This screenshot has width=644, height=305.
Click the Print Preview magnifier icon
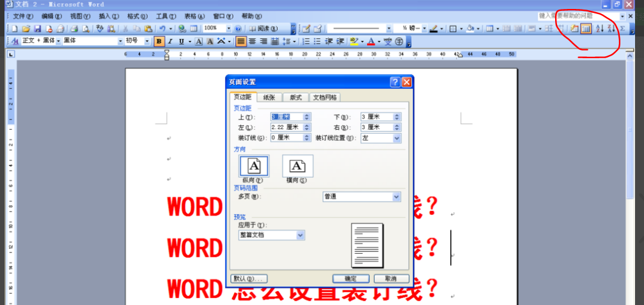pyautogui.click(x=86, y=29)
